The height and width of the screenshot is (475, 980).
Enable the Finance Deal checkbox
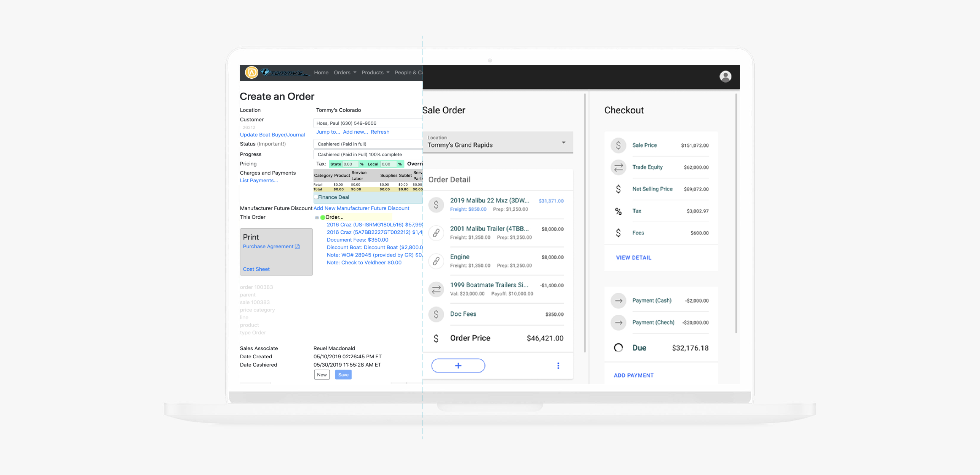coord(316,197)
